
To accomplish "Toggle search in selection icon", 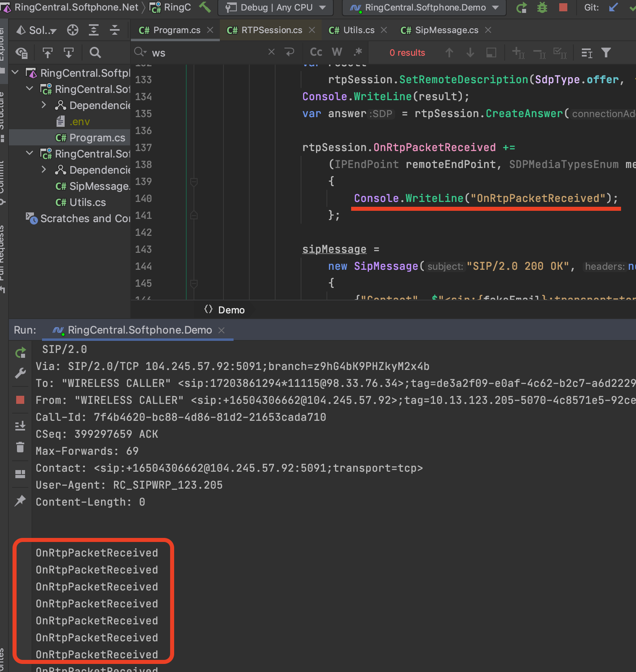I will [491, 52].
